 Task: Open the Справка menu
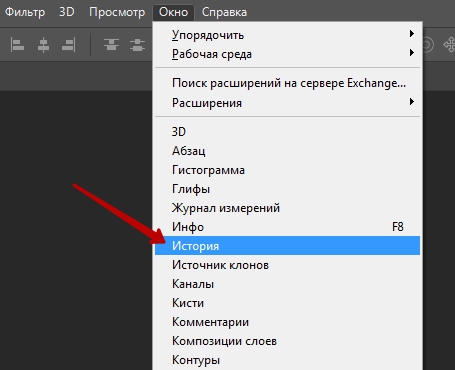[224, 12]
